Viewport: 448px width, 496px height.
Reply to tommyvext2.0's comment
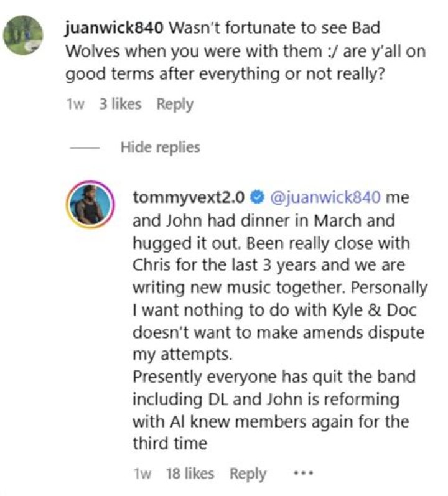248,474
